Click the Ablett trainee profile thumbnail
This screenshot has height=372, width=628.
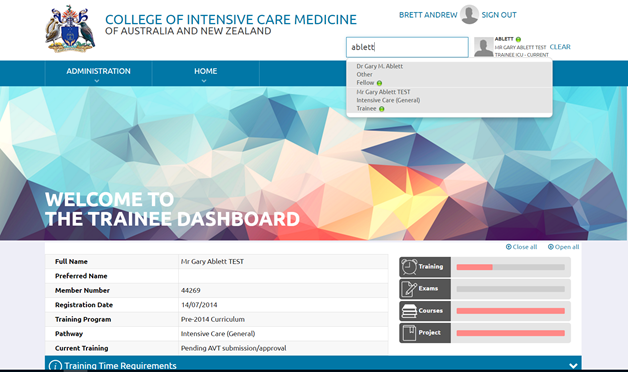click(x=483, y=47)
